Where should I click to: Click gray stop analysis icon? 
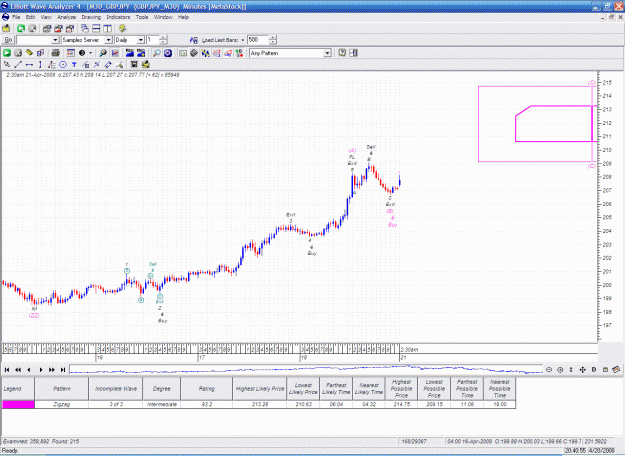18,53
